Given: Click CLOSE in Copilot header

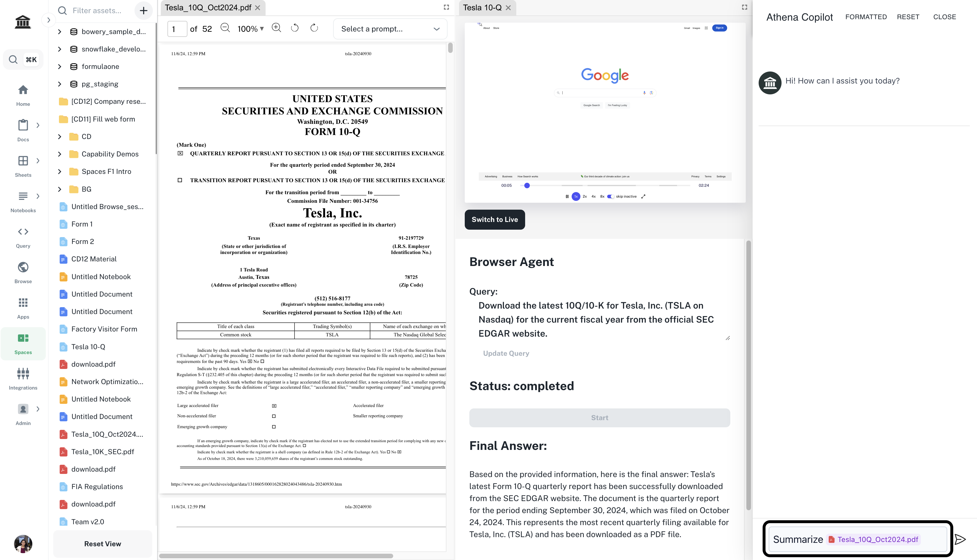Looking at the screenshot, I should click(944, 17).
